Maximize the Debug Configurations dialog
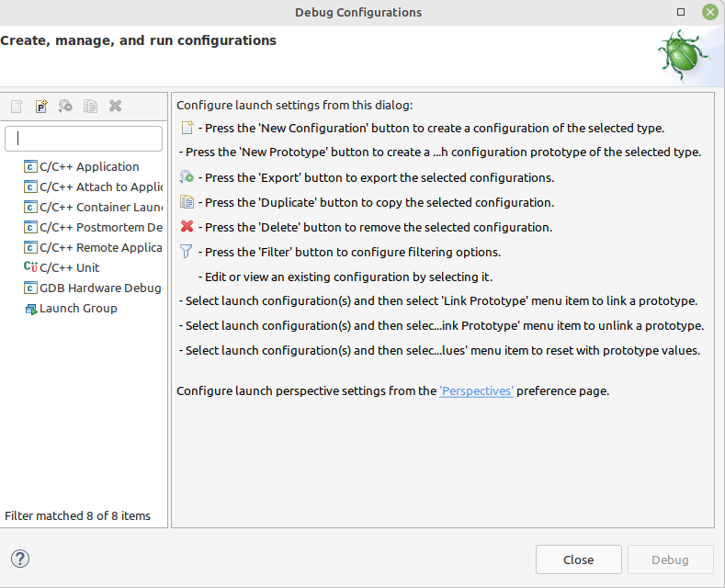 tap(681, 12)
